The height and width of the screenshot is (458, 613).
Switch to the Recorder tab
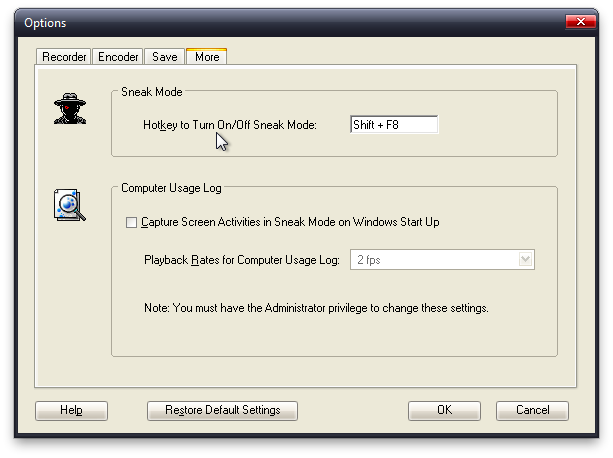(64, 57)
